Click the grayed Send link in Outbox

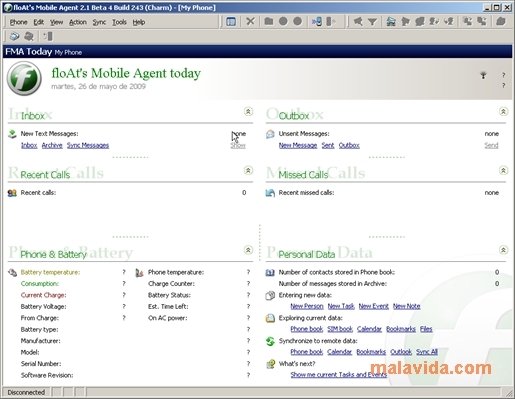492,145
